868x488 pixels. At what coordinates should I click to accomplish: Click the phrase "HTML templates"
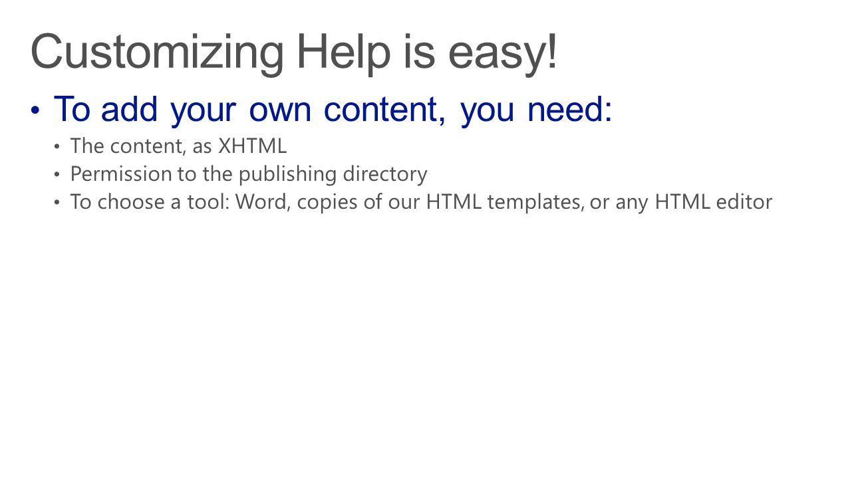point(504,202)
